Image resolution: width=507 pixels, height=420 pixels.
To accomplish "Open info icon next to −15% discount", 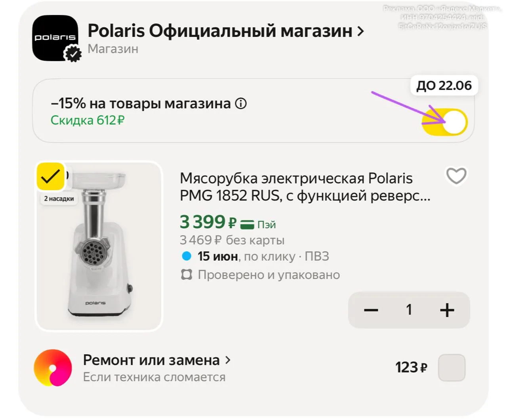I will [241, 104].
